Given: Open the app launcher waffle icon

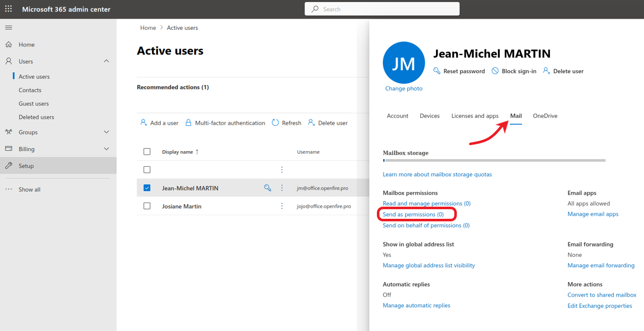Looking at the screenshot, I should tap(9, 9).
